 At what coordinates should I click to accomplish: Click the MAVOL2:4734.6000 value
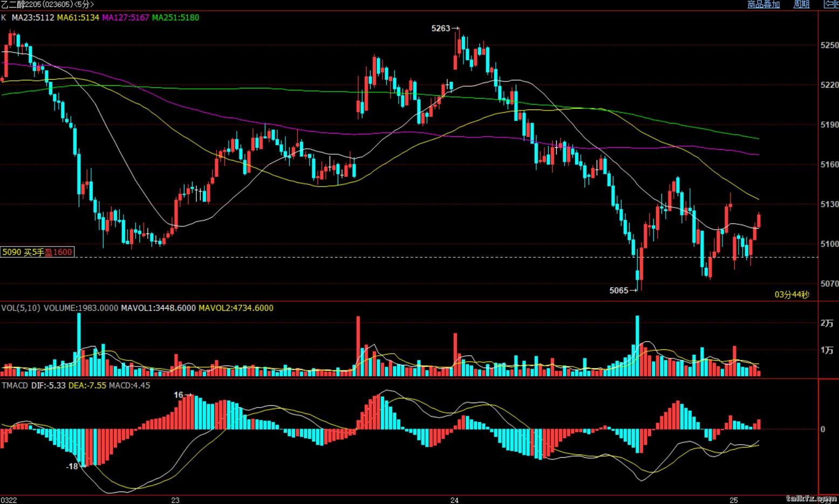point(236,308)
